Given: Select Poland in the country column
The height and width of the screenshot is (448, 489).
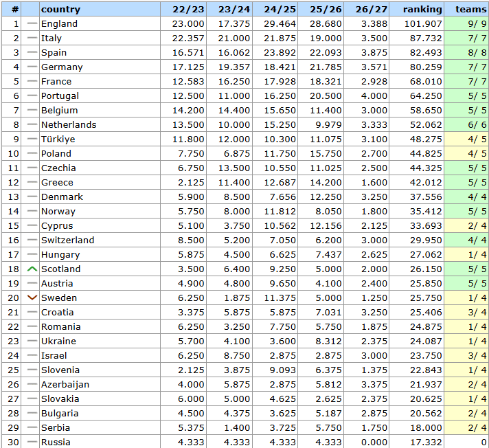Looking at the screenshot, I should point(56,153).
